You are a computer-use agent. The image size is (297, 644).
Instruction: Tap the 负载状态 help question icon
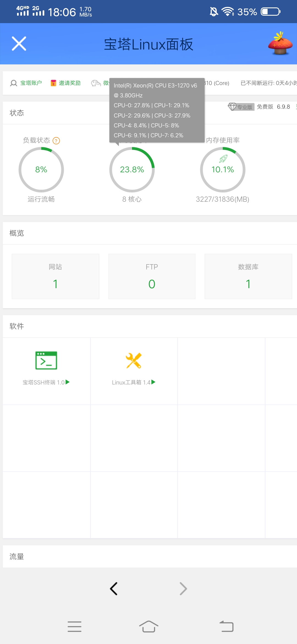click(x=56, y=141)
